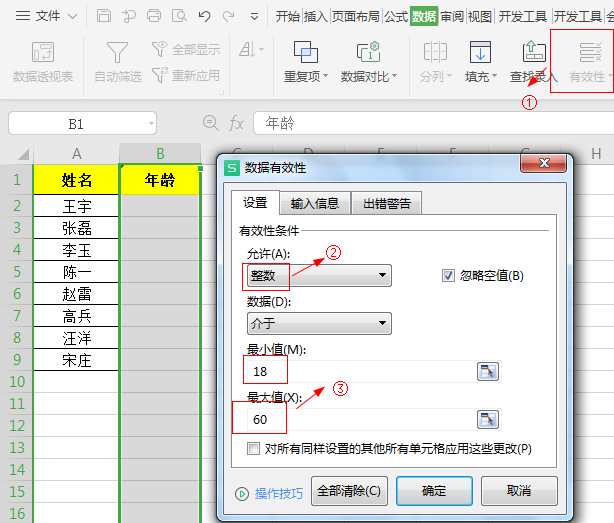Viewport: 614px width, 523px height.
Task: Click the undo arrow icon
Action: (204, 16)
